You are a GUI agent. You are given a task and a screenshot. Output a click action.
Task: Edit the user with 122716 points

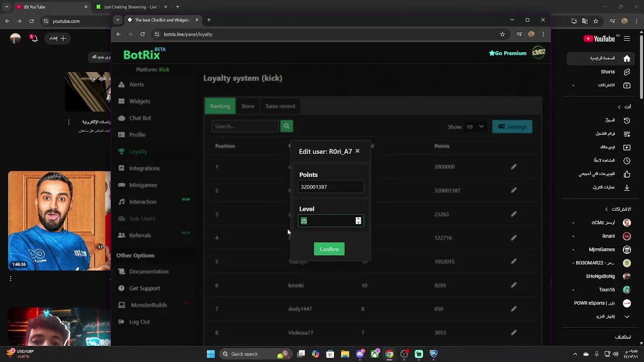(514, 237)
